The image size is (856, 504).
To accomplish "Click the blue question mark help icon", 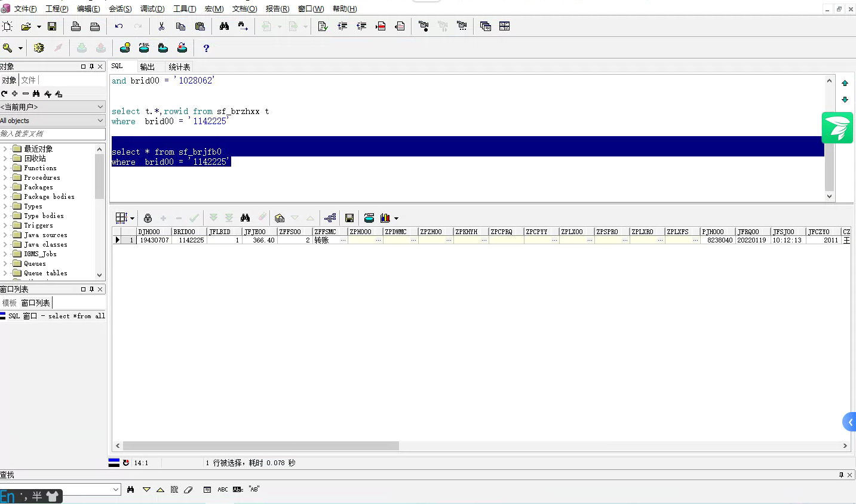I will [x=206, y=48].
